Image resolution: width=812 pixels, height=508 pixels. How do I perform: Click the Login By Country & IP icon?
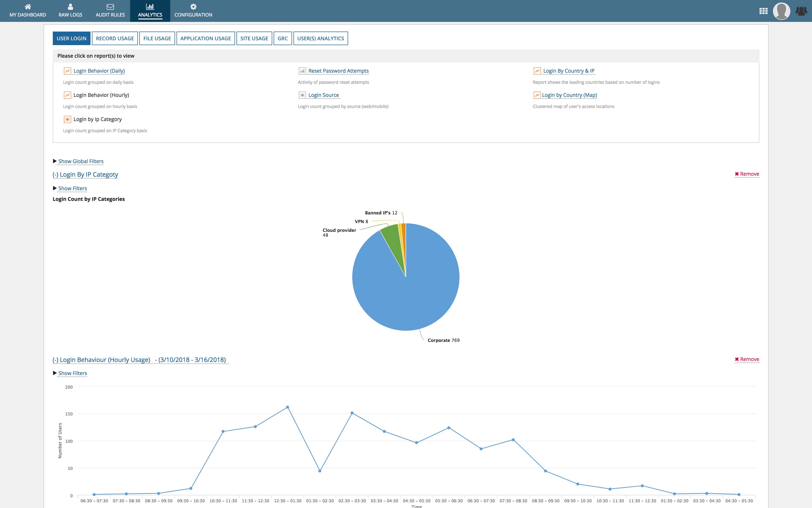537,71
